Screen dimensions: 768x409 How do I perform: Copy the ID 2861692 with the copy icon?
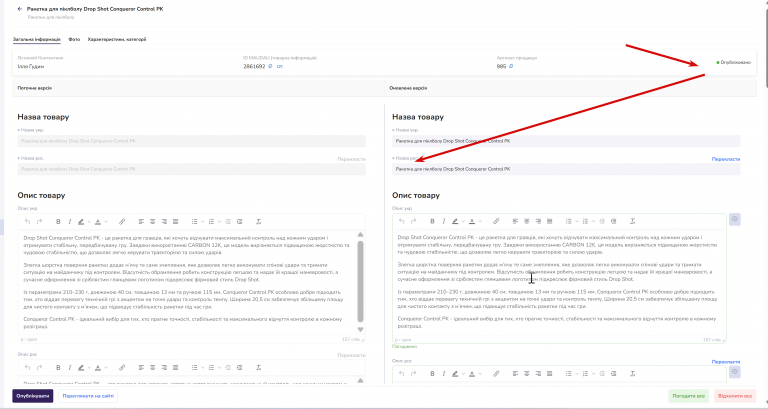(270, 66)
